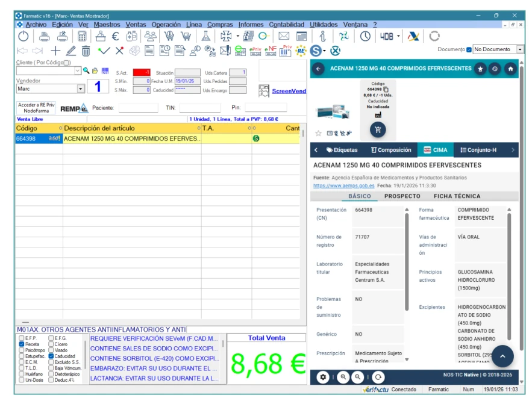Open the customers group icon
Viewport: 532px width, 407px height.
[150, 36]
